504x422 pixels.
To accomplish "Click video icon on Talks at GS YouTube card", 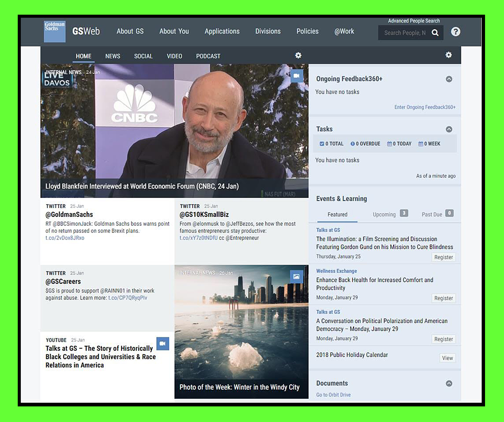I will 163,343.
